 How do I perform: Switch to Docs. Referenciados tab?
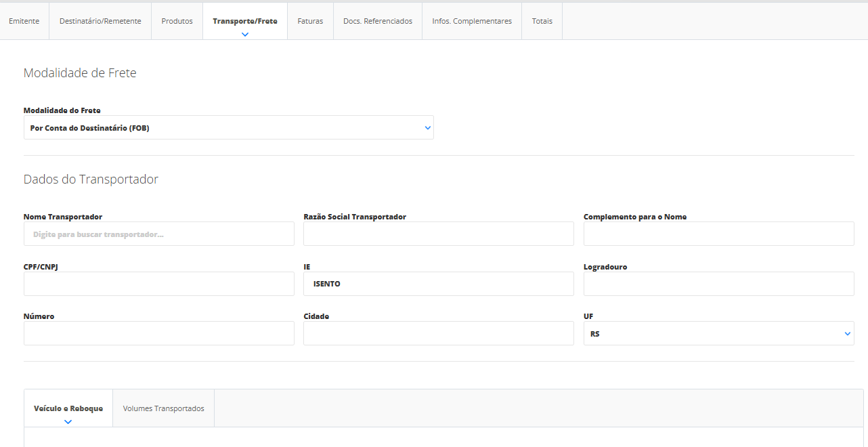pyautogui.click(x=377, y=21)
